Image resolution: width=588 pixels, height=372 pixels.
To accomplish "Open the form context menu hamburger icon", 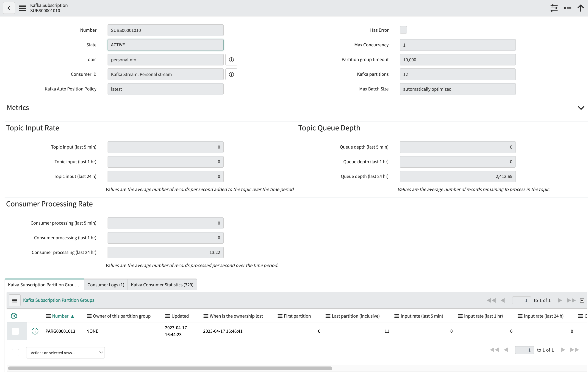I will click(22, 8).
